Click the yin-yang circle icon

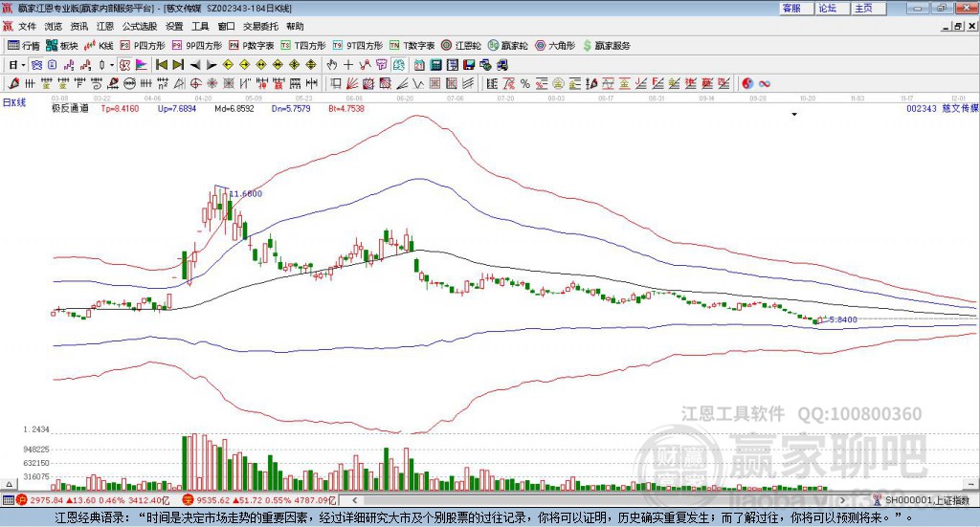tap(747, 83)
